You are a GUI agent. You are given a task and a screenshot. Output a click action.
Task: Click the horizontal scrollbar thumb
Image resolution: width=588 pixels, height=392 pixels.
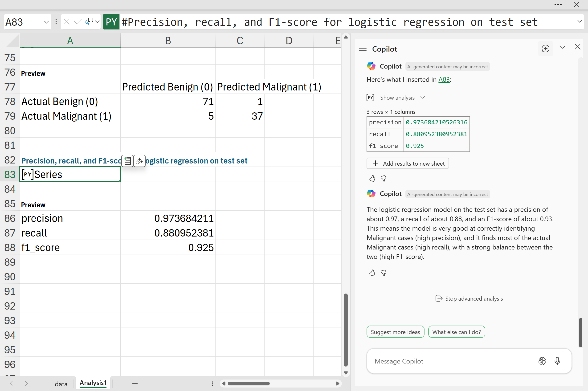tap(248, 384)
